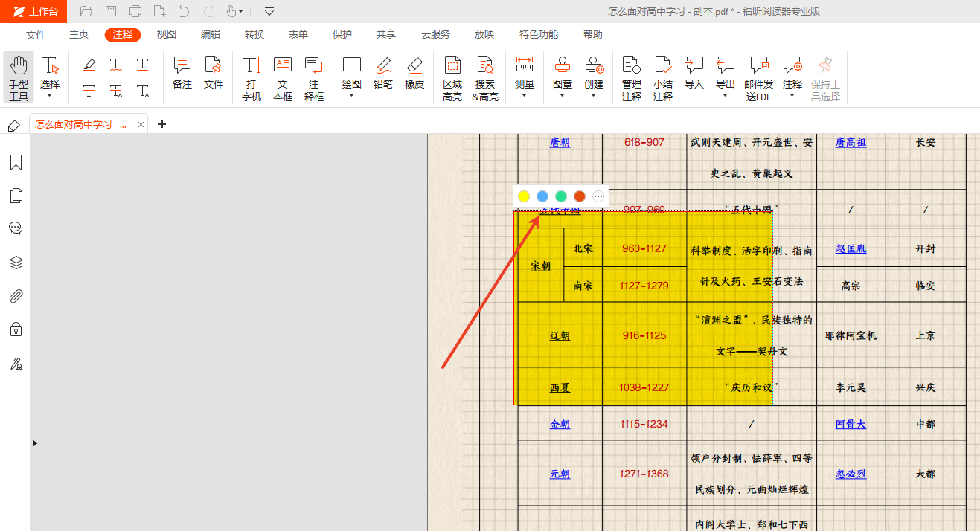
Task: Open the 忽必烈 link
Action: point(851,474)
